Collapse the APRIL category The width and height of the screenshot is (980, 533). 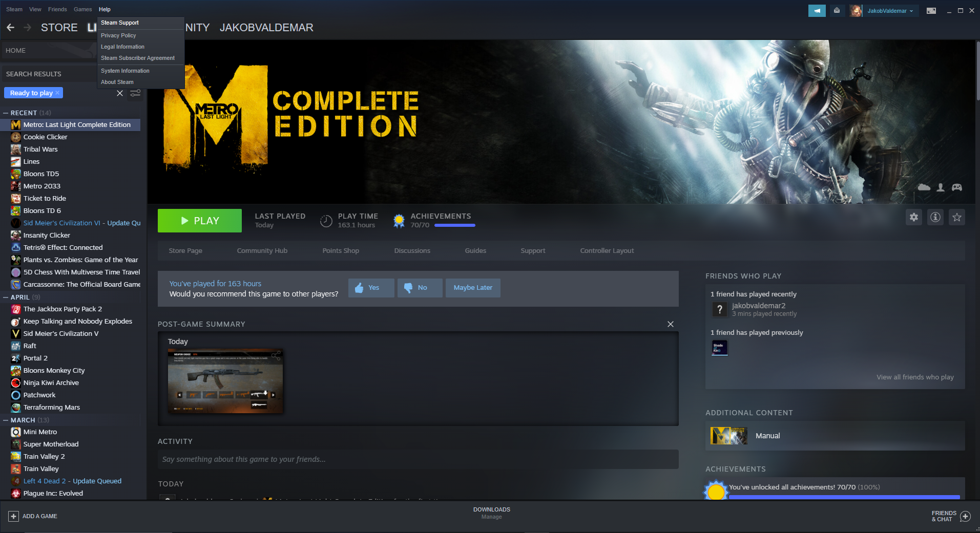point(6,297)
